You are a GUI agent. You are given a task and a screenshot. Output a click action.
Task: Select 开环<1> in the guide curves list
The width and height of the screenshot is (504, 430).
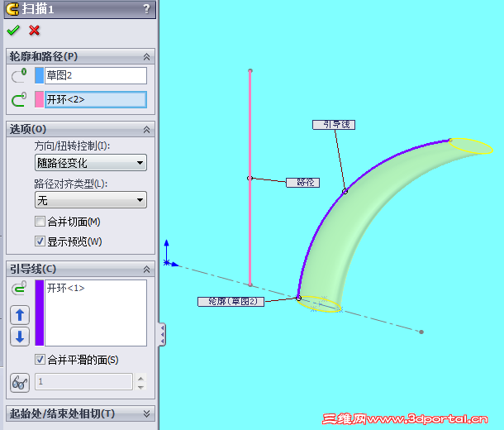pos(65,288)
